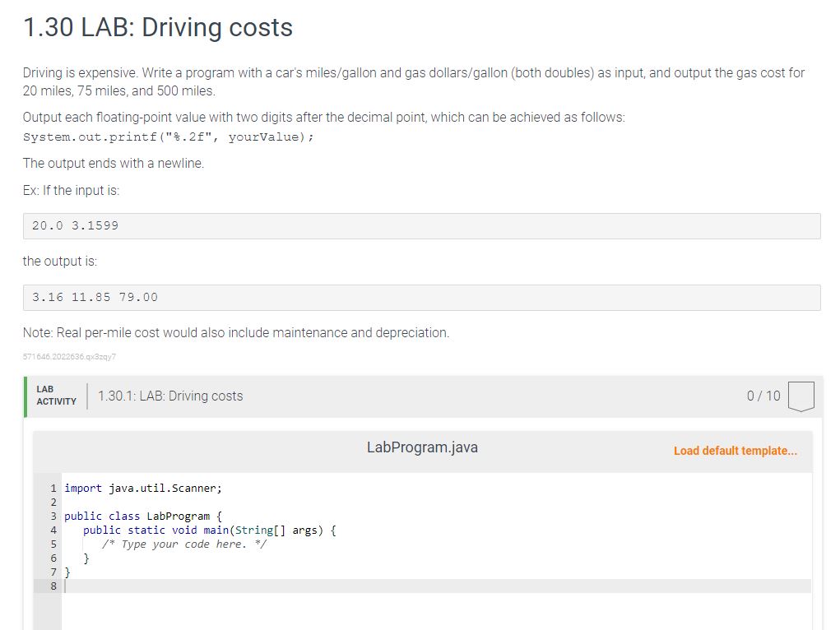The image size is (840, 630).
Task: Click the 1.30.1 LAB: Driving costs activity title
Action: 169,396
